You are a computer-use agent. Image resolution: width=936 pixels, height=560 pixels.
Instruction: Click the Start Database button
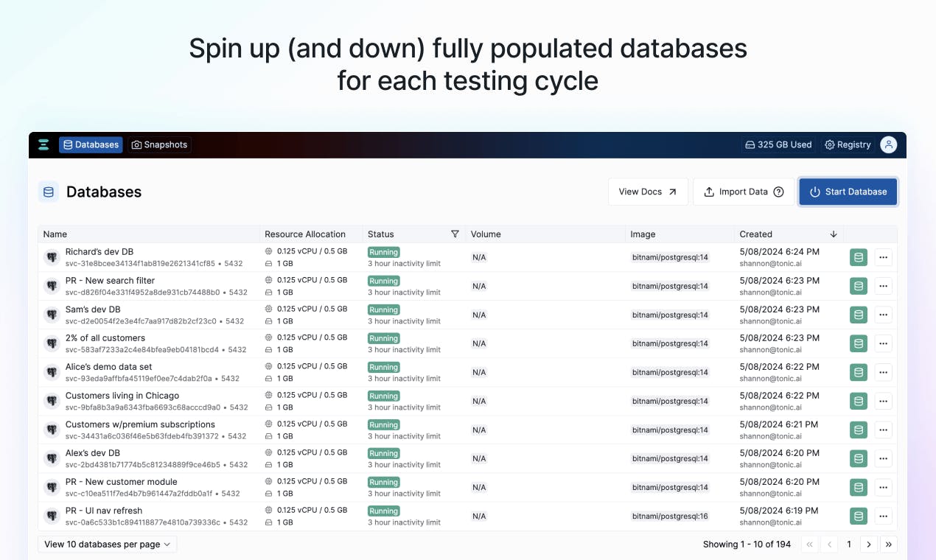848,192
